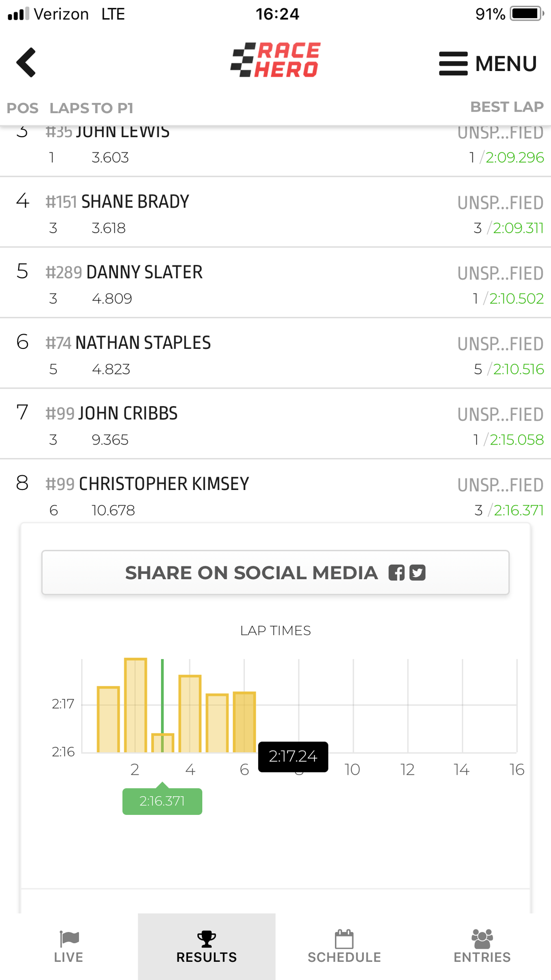This screenshot has height=980, width=551.
Task: Tap the highlighted lap 6 bar
Action: pyautogui.click(x=244, y=722)
